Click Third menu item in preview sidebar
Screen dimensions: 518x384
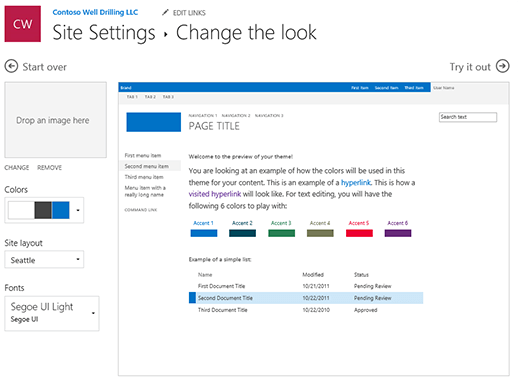(x=144, y=177)
